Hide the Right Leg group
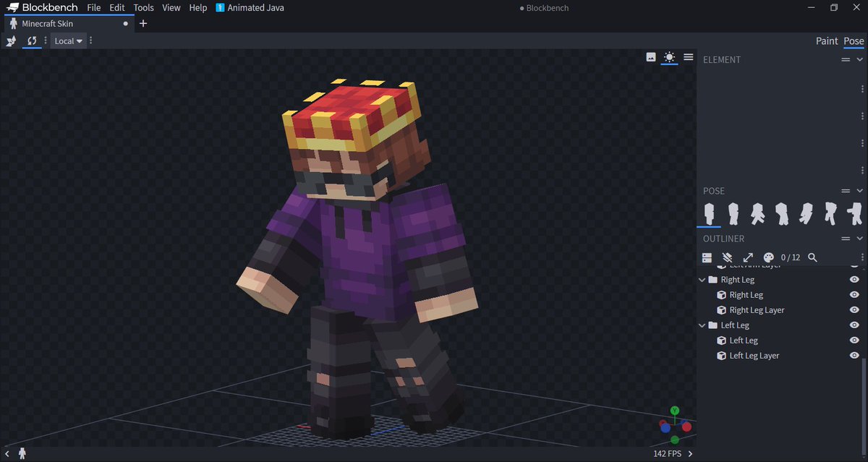 854,280
